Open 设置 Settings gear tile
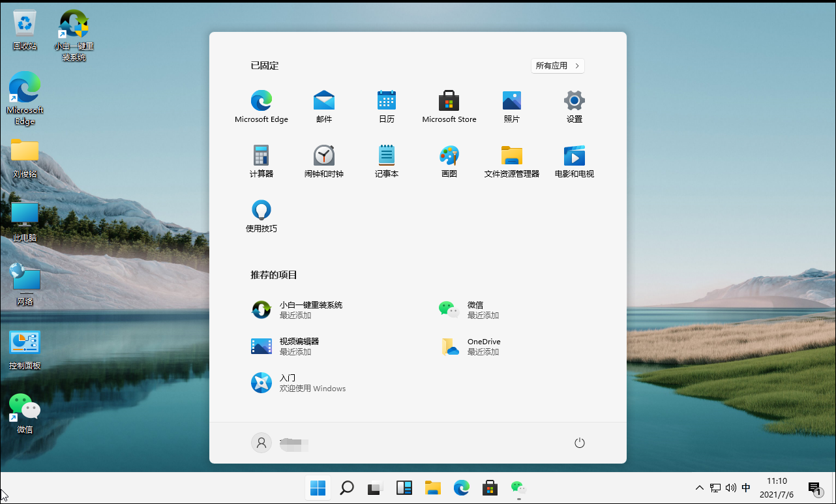 (575, 106)
